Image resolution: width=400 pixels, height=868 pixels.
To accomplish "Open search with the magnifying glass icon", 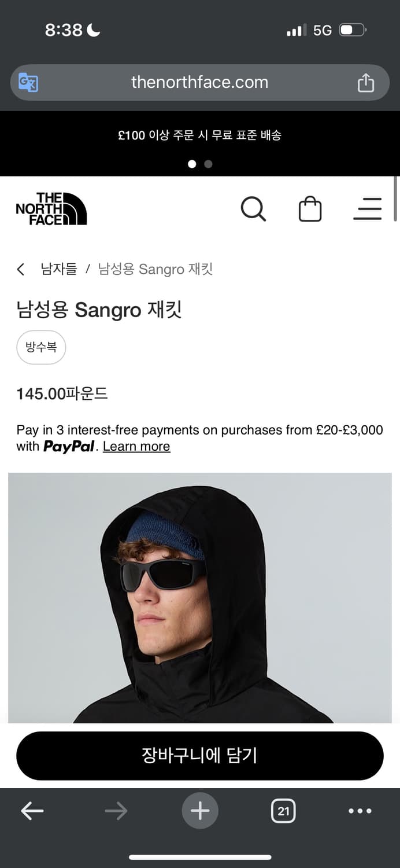I will 253,208.
